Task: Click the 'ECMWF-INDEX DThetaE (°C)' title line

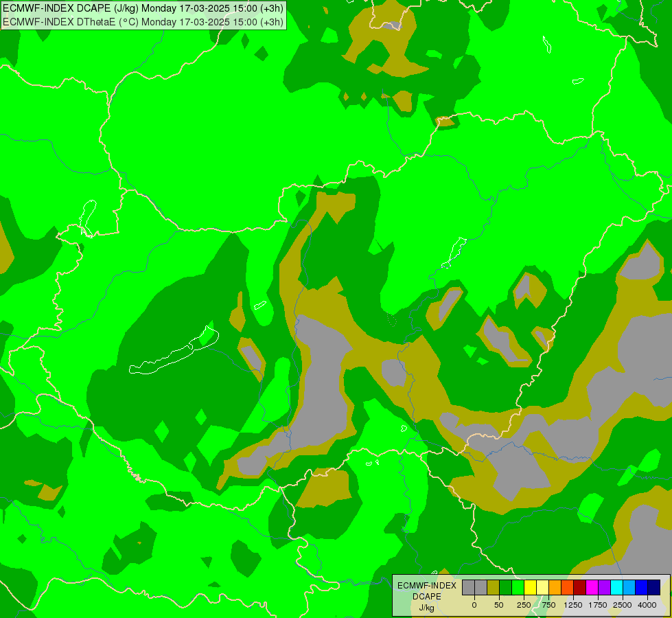Action: click(143, 22)
